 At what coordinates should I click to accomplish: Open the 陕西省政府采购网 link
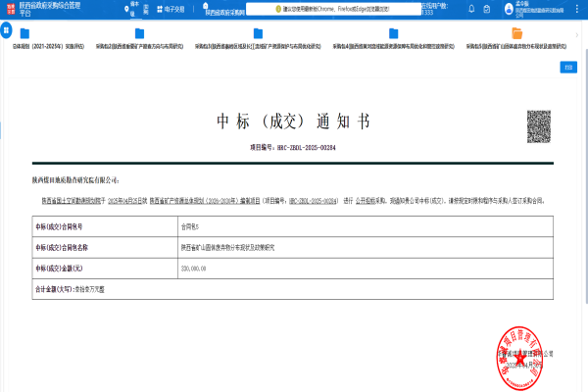click(225, 13)
